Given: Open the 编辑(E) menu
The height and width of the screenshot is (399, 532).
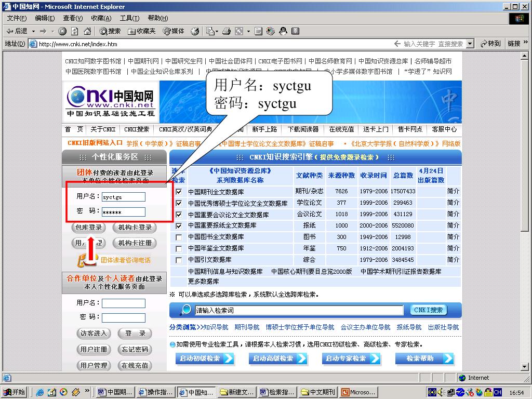Looking at the screenshot, I should (x=45, y=18).
